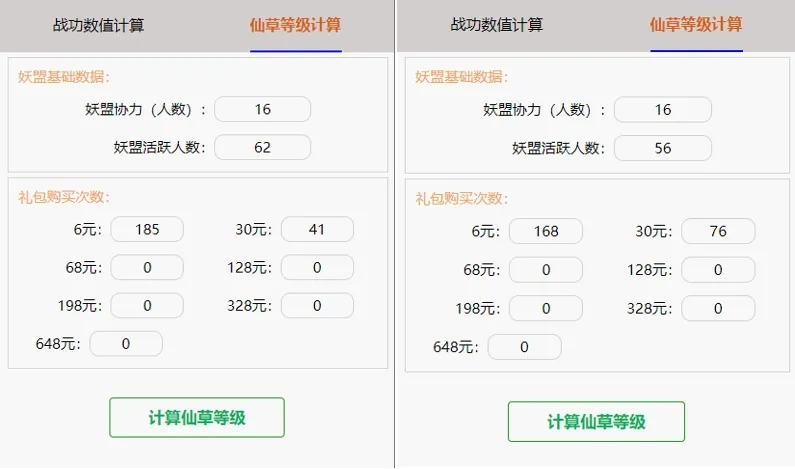Focus the 648元 input in right panel
The height and width of the screenshot is (469, 795).
[525, 347]
